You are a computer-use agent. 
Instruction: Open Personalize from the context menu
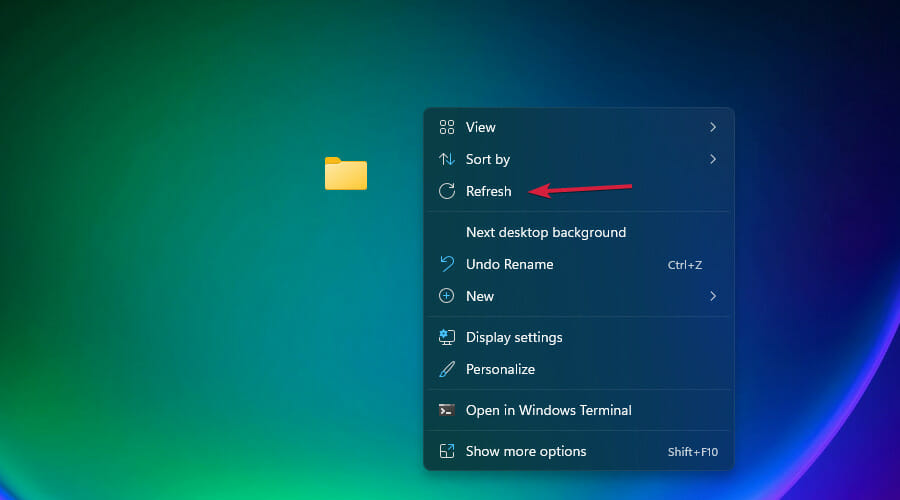coord(579,369)
